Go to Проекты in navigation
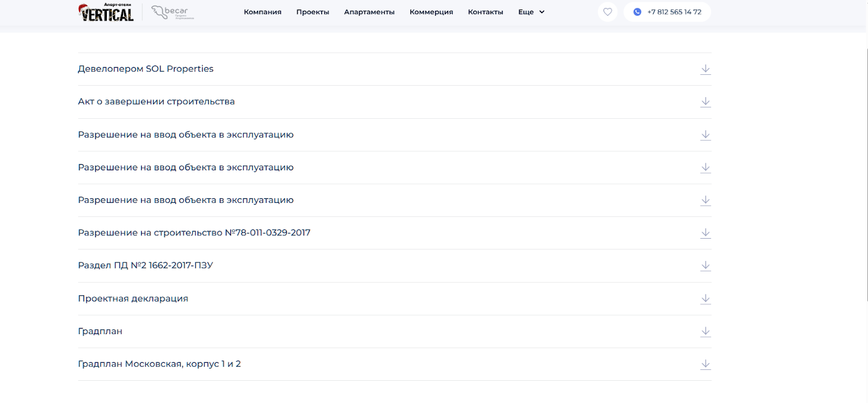Image resolution: width=868 pixels, height=403 pixels. 312,12
